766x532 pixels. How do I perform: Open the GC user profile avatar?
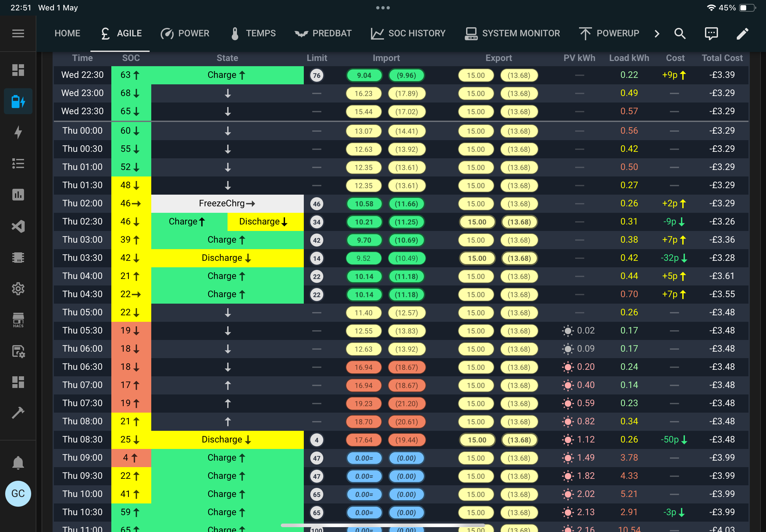18,493
